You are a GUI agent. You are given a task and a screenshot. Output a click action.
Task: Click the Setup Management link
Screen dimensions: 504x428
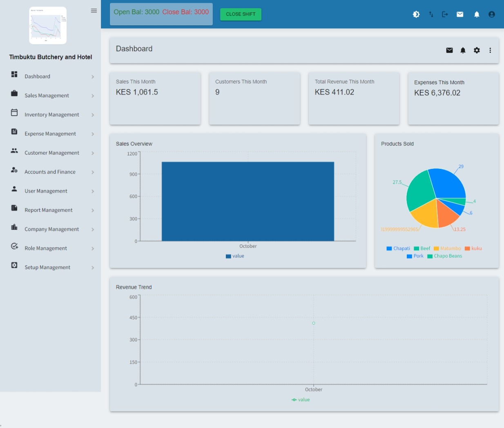[47, 267]
